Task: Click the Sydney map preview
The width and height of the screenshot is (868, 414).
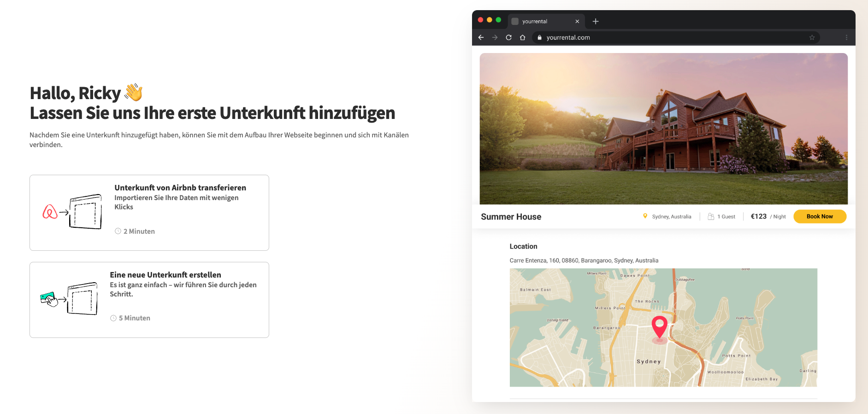Action: 663,327
